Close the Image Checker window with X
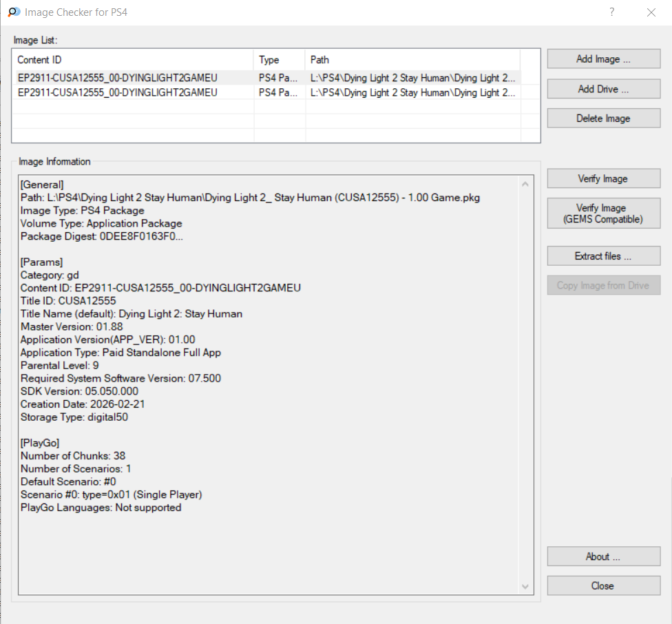This screenshot has width=672, height=624. tap(651, 12)
